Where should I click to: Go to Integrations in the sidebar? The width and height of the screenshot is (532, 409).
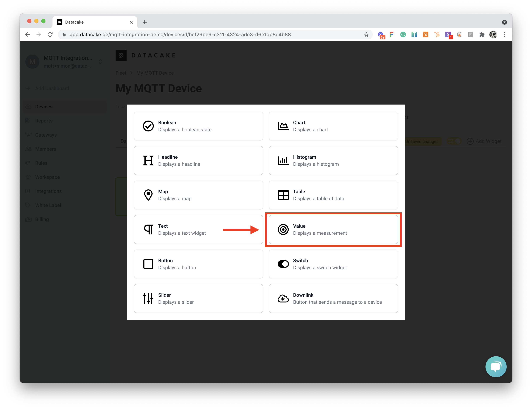click(x=48, y=191)
